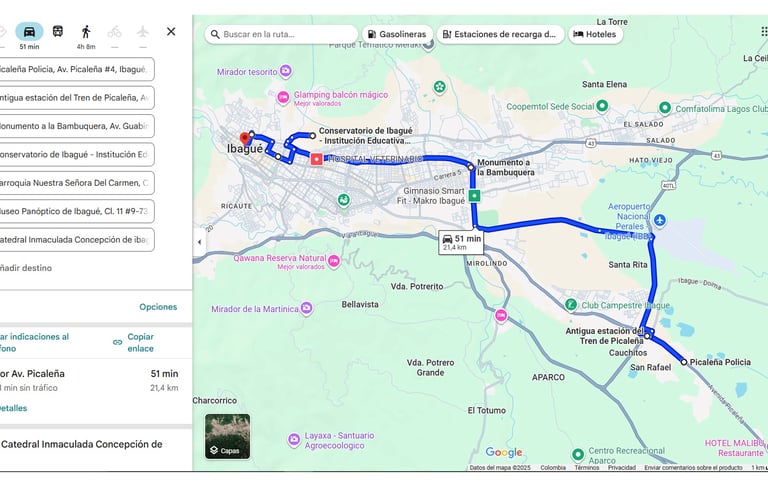The image size is (768, 487).
Task: Open route Detalles link
Action: pyautogui.click(x=13, y=408)
